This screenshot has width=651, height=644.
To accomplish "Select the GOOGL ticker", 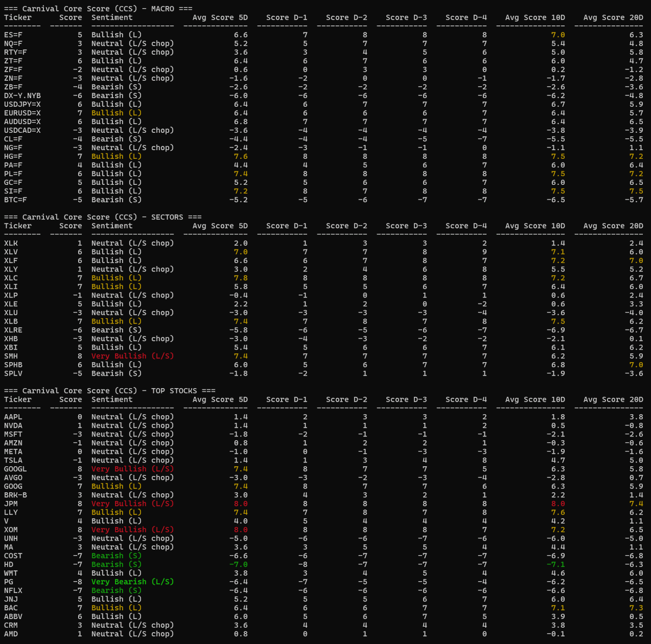I will click(15, 468).
